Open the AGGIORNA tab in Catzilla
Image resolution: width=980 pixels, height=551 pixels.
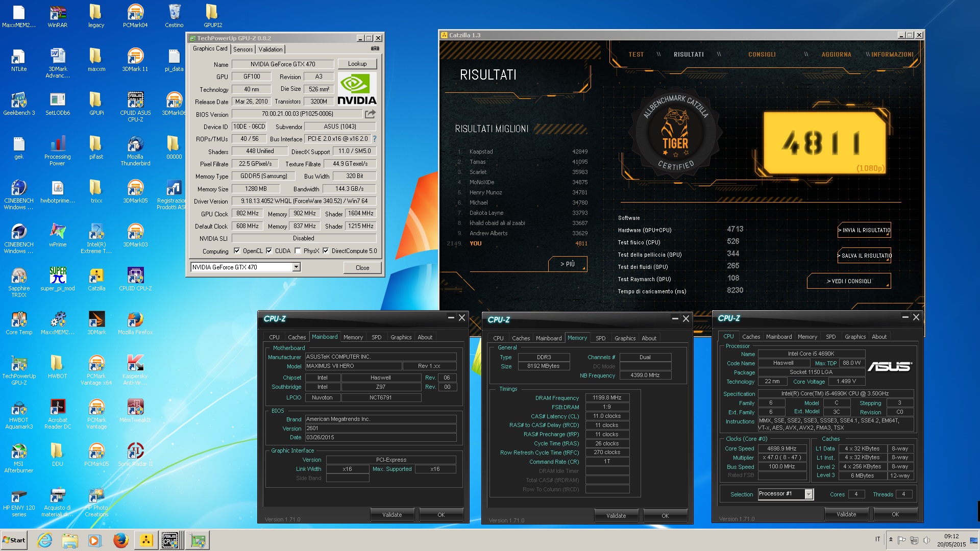click(x=836, y=55)
